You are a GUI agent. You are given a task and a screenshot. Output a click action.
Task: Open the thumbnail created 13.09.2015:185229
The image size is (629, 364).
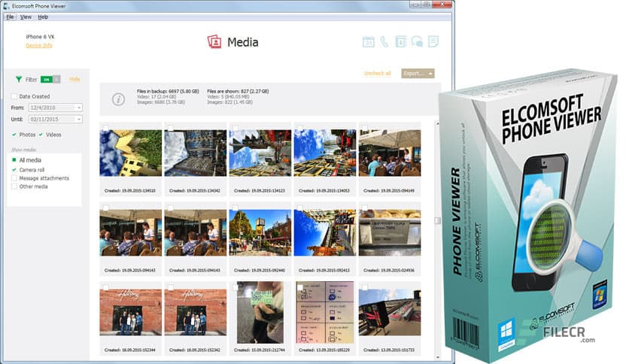coord(324,312)
